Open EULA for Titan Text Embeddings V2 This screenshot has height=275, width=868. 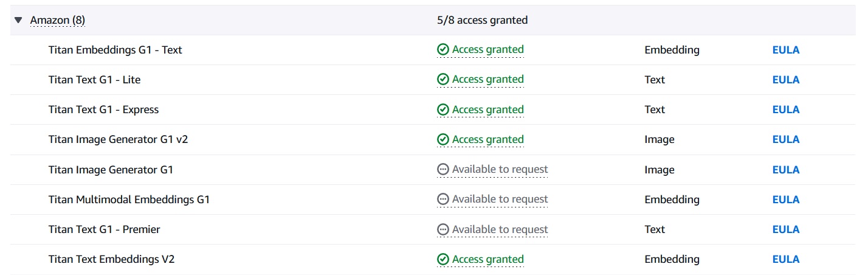tap(786, 260)
